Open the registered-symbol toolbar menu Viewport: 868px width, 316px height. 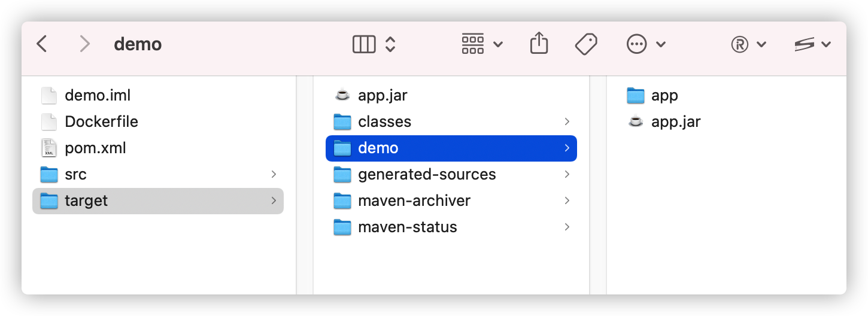748,44
